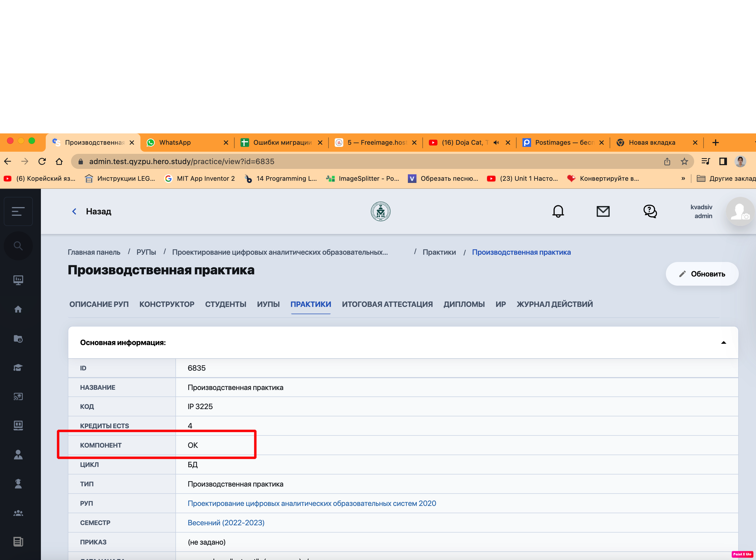This screenshot has width=756, height=560.
Task: Toggle the sidebar hamburger menu icon
Action: (18, 211)
